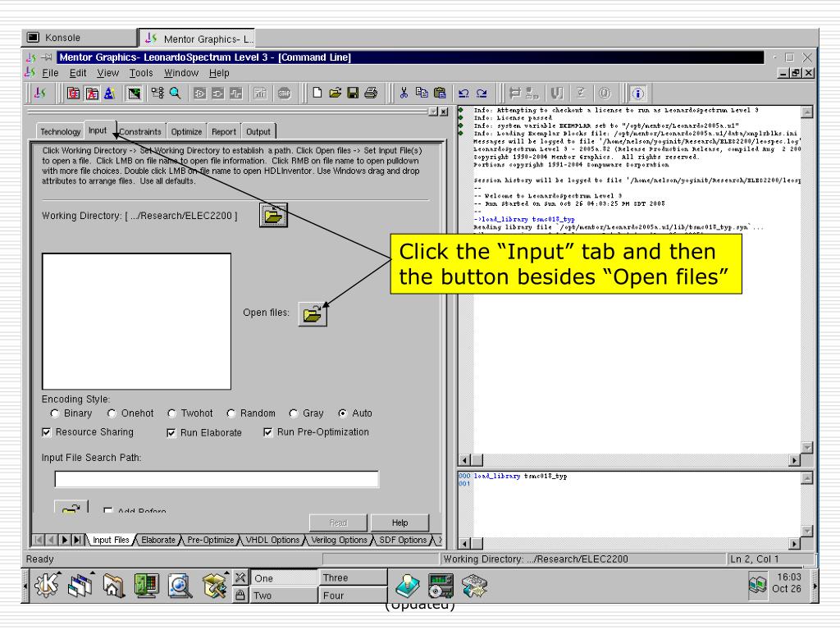Switch to the Report tab
This screenshot has width=840, height=630.
tap(224, 132)
